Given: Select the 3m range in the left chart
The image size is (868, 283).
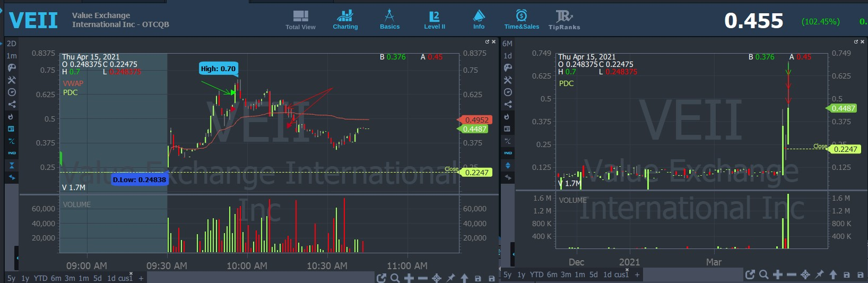Looking at the screenshot, I should click(x=70, y=278).
